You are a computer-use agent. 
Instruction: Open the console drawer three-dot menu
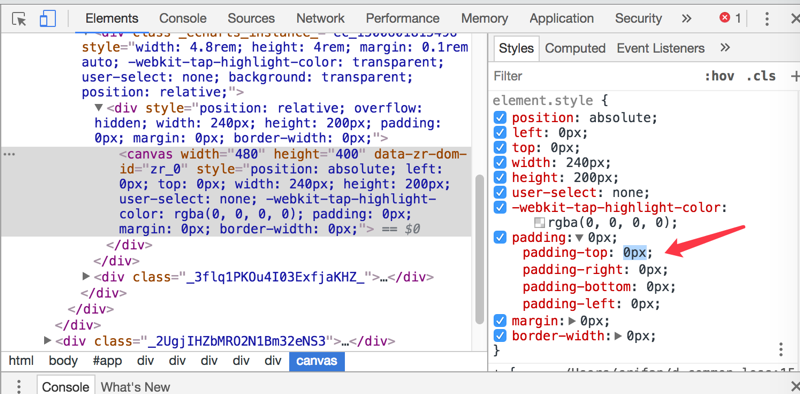pyautogui.click(x=19, y=387)
